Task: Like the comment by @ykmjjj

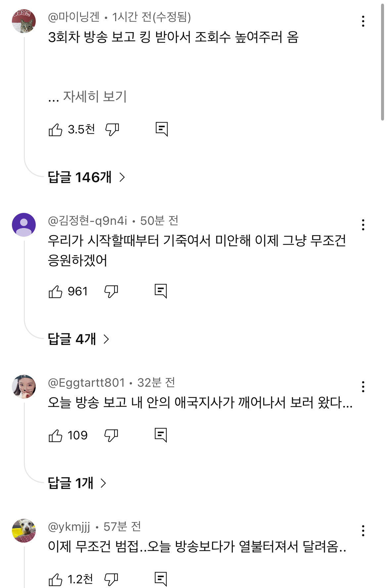Action: (55, 580)
